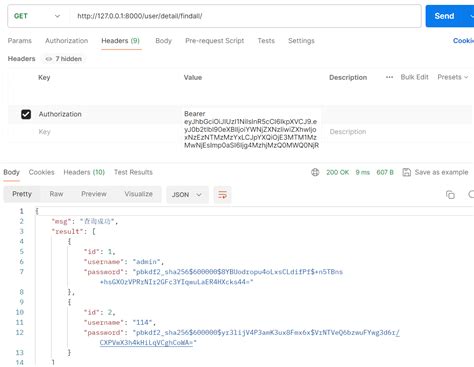
Task: Click the request URL input field
Action: (x=245, y=16)
